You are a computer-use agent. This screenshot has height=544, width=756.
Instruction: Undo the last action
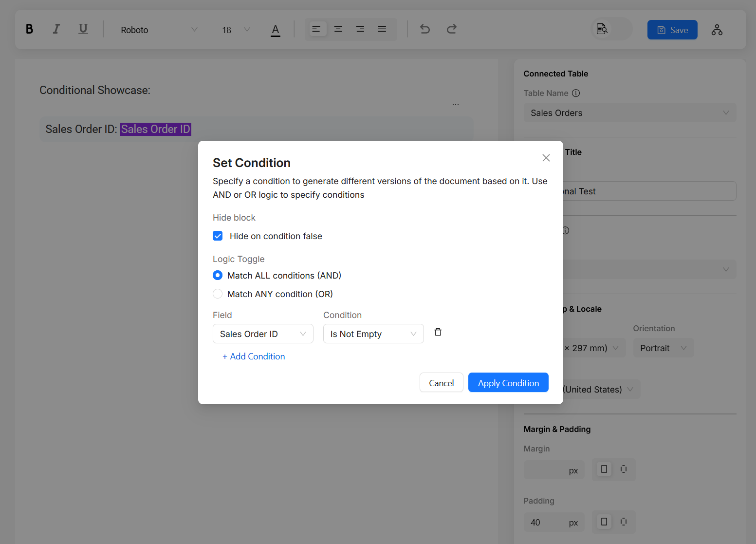click(x=425, y=29)
